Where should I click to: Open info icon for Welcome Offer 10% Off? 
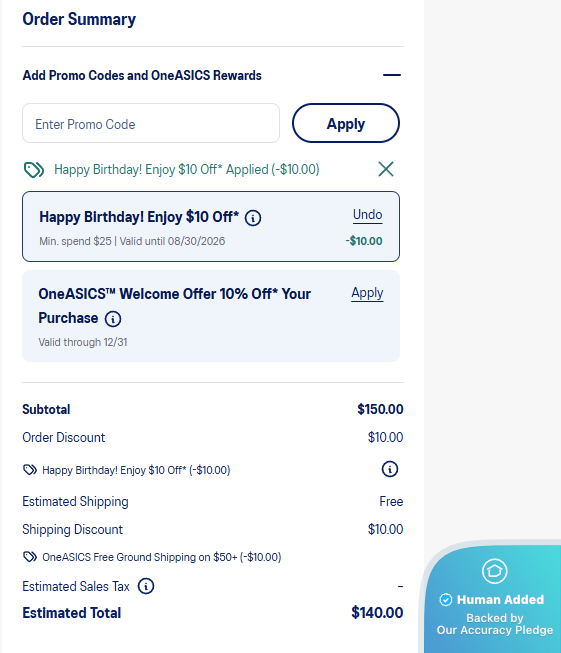point(113,319)
